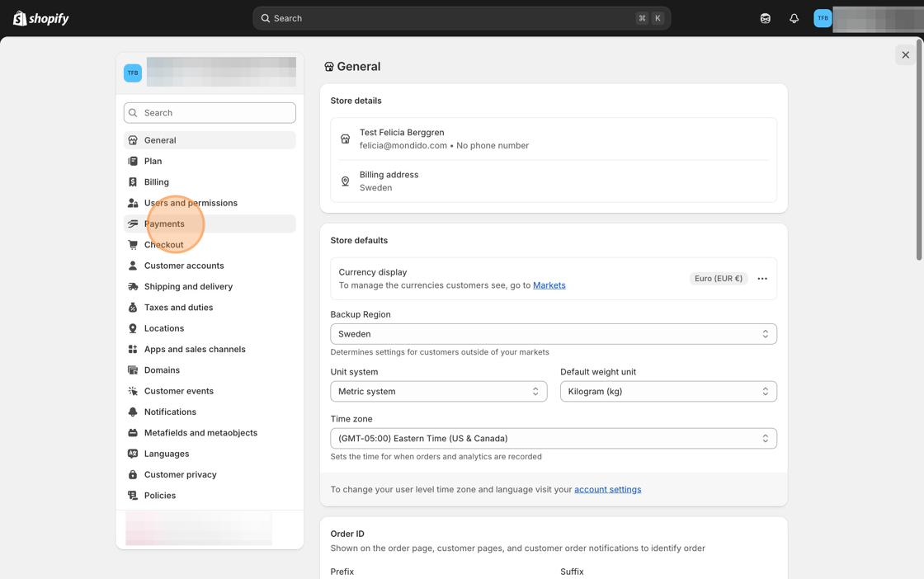Select Users and permissions
The width and height of the screenshot is (924, 579).
[x=210, y=203]
